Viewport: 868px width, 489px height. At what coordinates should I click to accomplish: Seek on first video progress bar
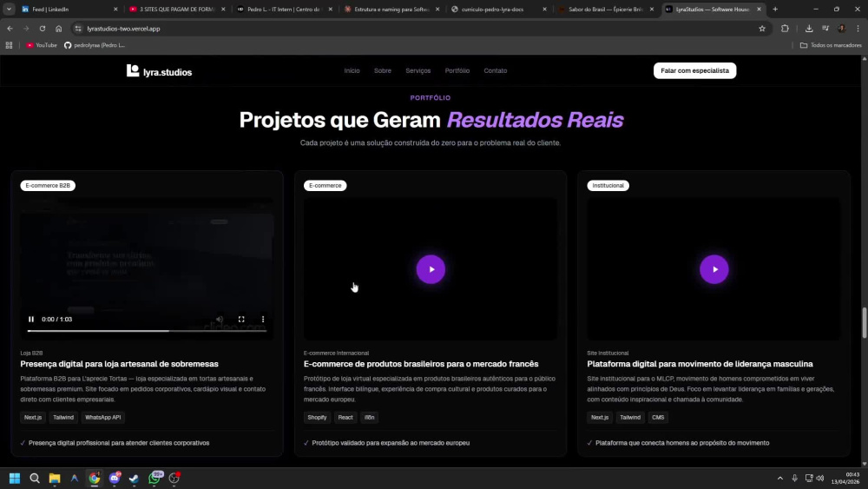[x=147, y=331]
